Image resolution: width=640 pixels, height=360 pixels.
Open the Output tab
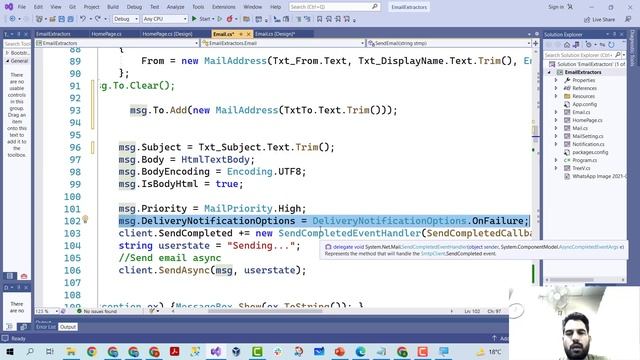click(x=68, y=327)
